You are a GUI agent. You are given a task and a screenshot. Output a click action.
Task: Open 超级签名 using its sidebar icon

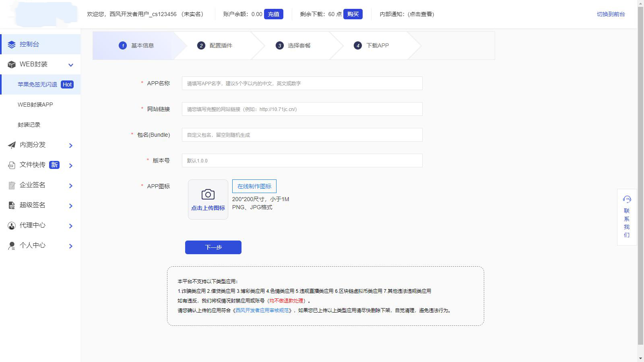(x=11, y=205)
